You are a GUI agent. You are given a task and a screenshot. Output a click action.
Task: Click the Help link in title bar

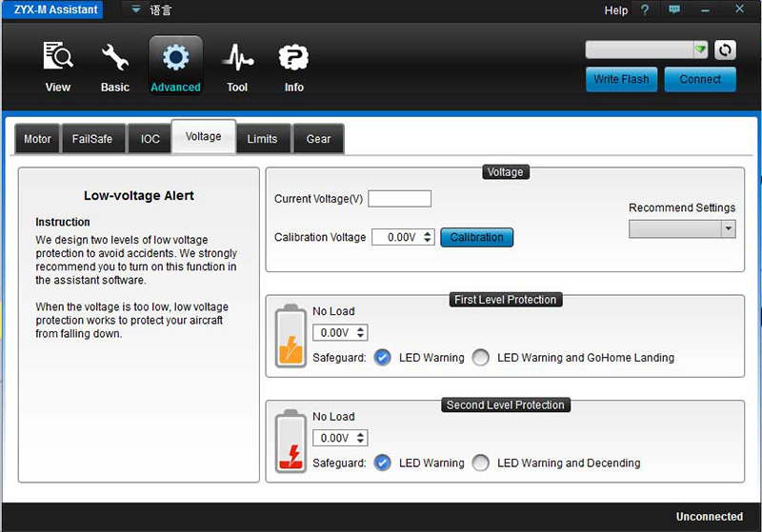point(615,10)
